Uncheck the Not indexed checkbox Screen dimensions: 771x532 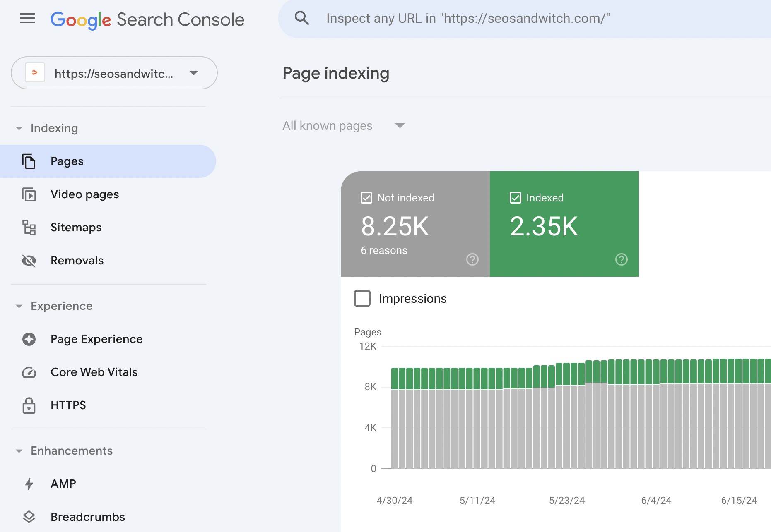366,198
